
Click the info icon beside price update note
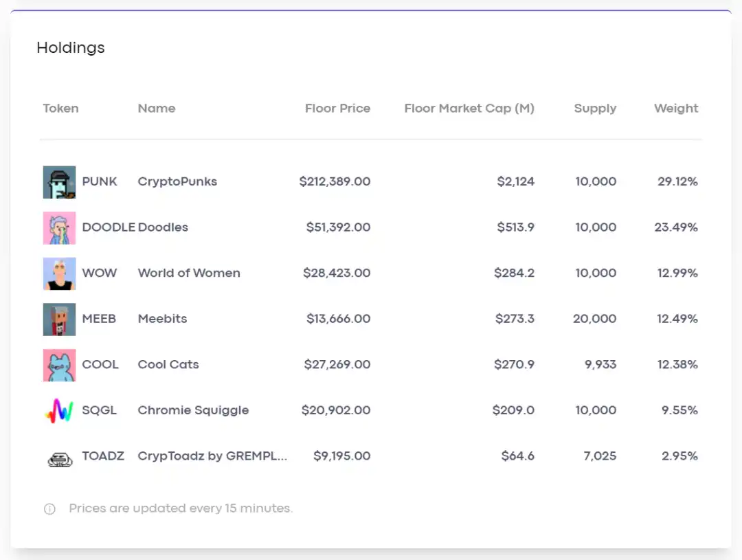[x=49, y=509]
